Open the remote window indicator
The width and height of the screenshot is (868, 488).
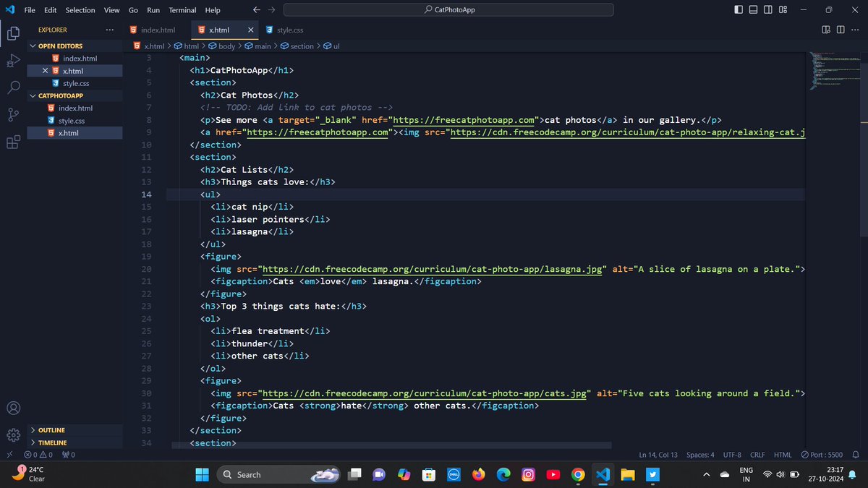point(8,455)
